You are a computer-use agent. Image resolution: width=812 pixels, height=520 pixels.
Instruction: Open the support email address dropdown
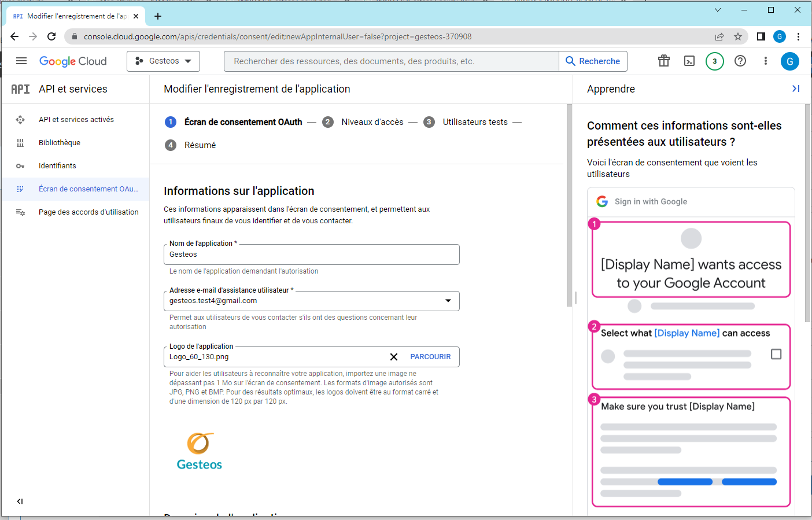pyautogui.click(x=448, y=301)
